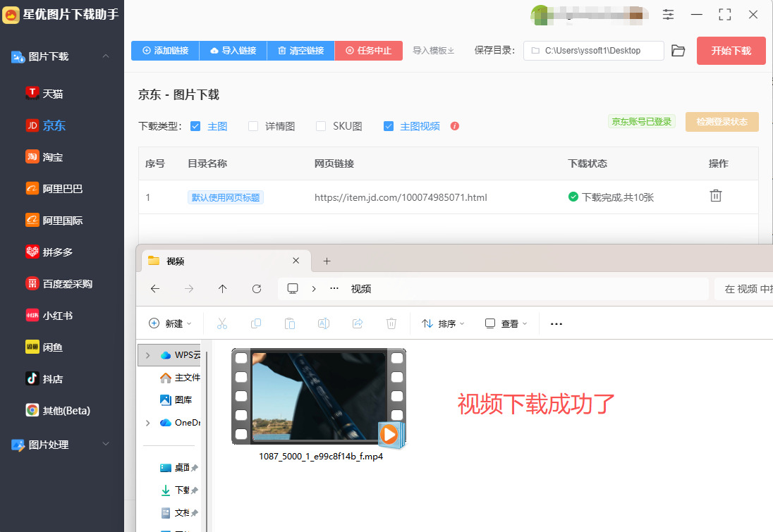Open the 其他(Beta) download section
The image size is (773, 532).
click(x=58, y=410)
